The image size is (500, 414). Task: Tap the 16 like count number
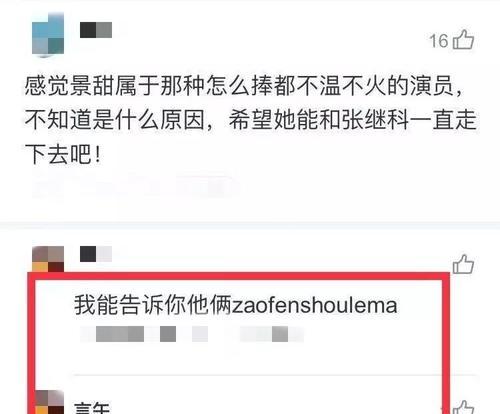click(439, 41)
